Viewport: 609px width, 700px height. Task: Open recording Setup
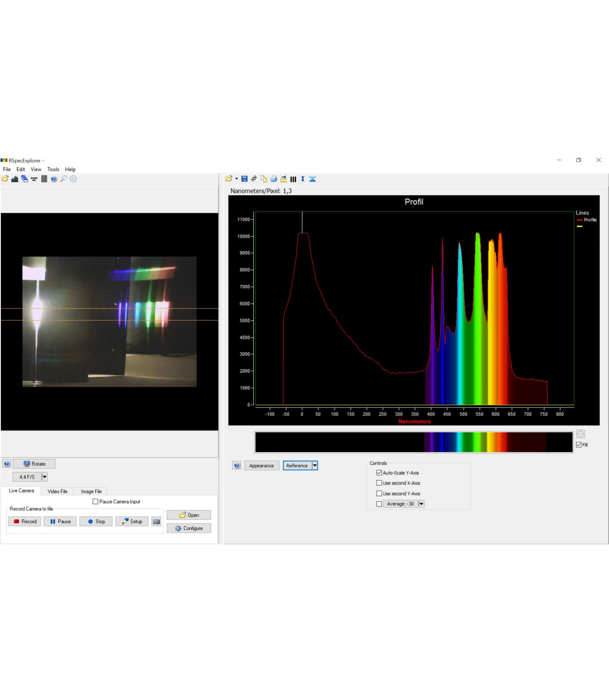pos(132,521)
